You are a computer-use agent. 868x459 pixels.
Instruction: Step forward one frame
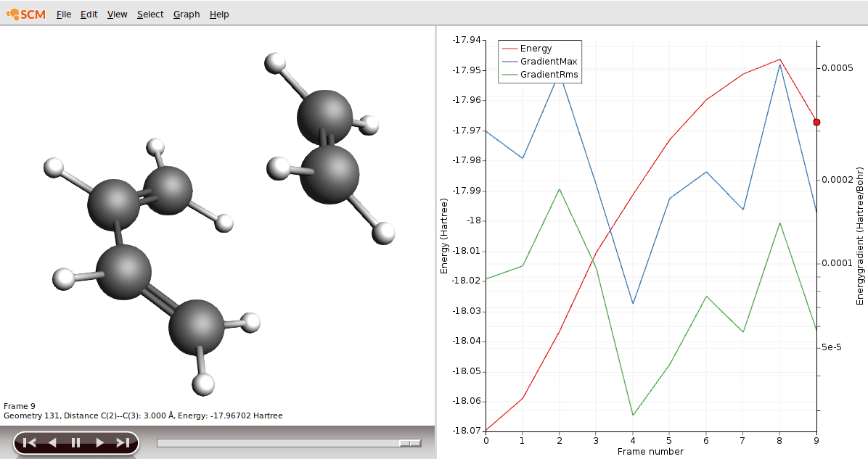click(99, 442)
